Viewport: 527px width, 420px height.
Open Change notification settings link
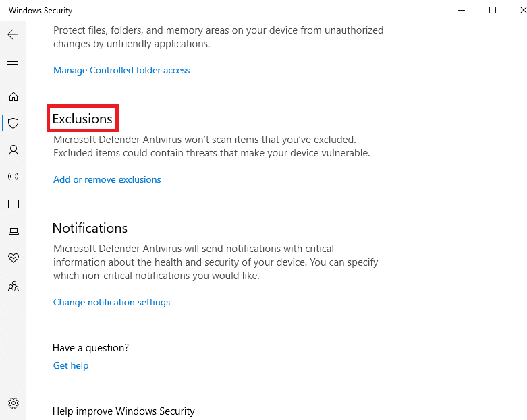[x=111, y=302]
